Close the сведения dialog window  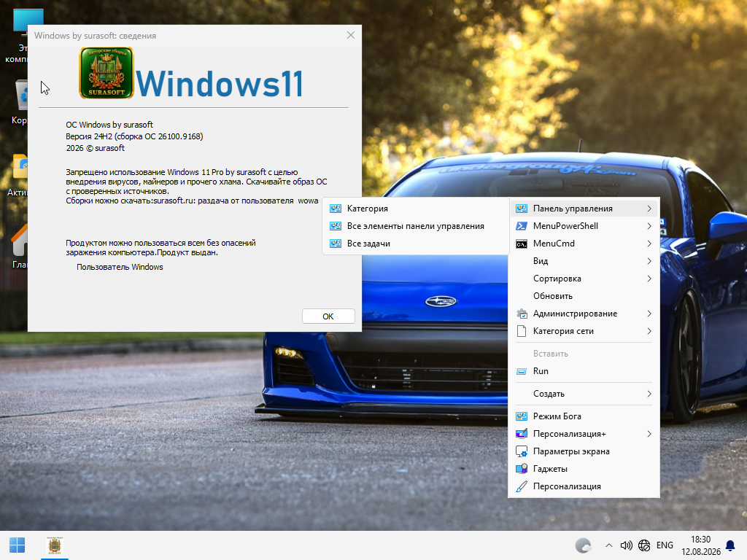tap(351, 35)
